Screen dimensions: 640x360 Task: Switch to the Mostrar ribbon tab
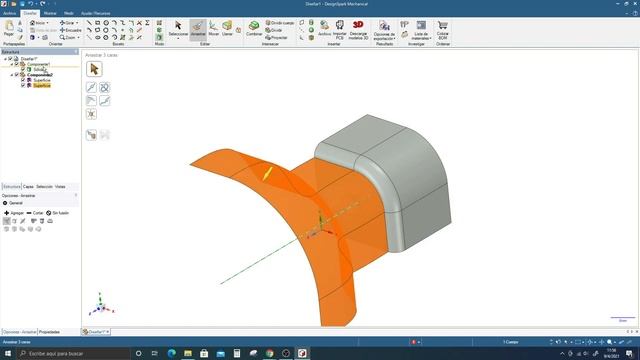tap(50, 13)
